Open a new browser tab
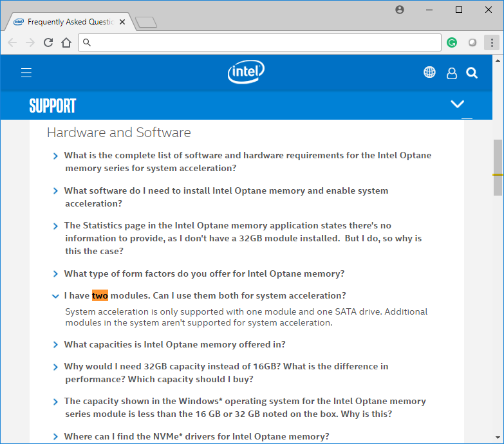This screenshot has height=444, width=504. (146, 22)
